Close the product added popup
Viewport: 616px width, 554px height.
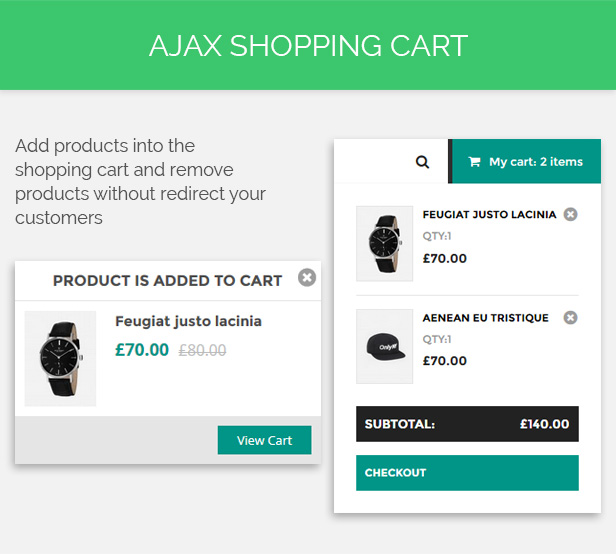[307, 277]
